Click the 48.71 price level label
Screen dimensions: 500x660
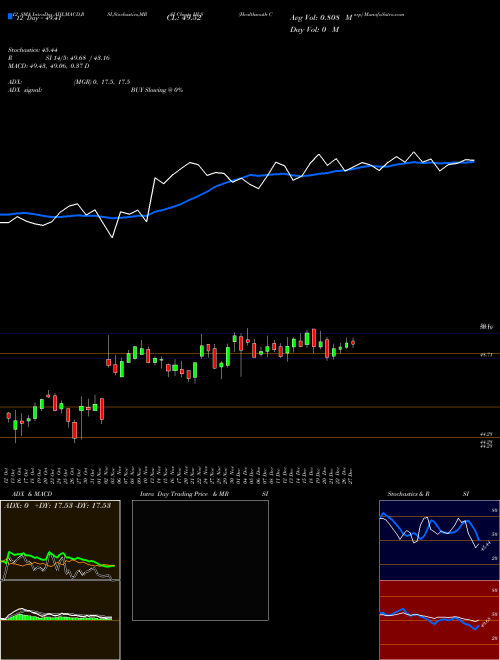coord(486,355)
